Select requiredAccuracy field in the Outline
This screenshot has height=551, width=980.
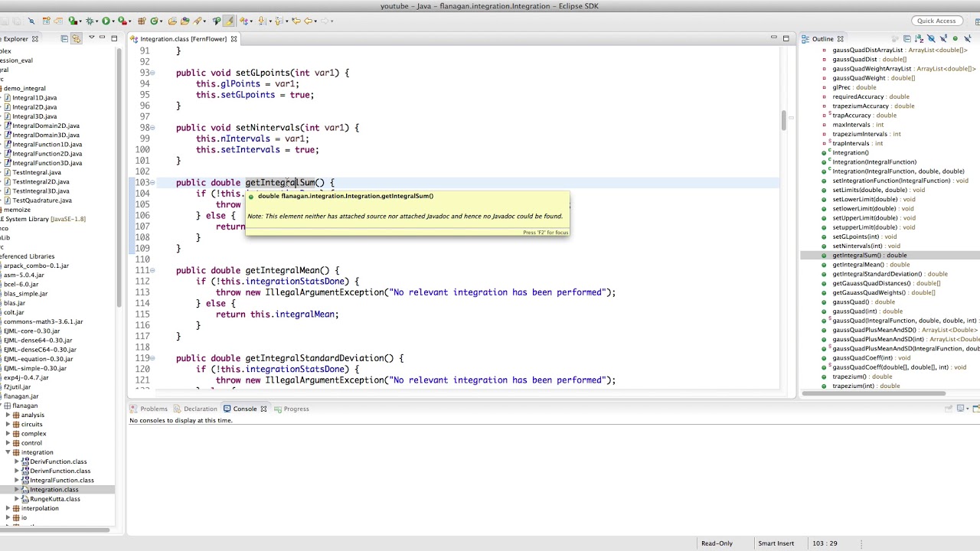click(x=871, y=96)
